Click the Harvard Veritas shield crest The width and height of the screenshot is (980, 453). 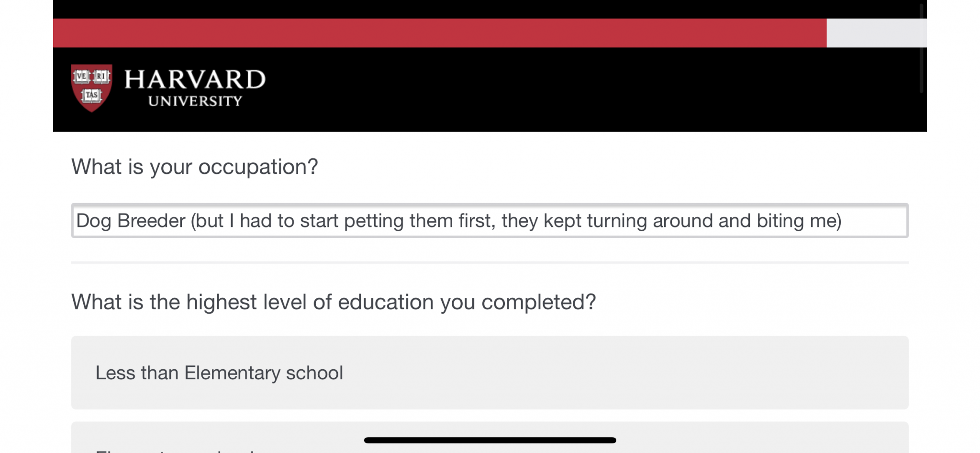point(92,88)
